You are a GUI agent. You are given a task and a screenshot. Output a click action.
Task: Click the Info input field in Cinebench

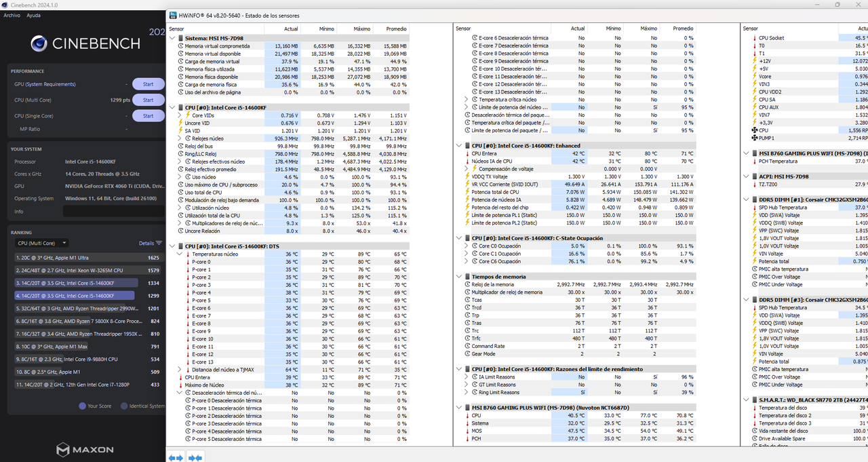point(113,212)
